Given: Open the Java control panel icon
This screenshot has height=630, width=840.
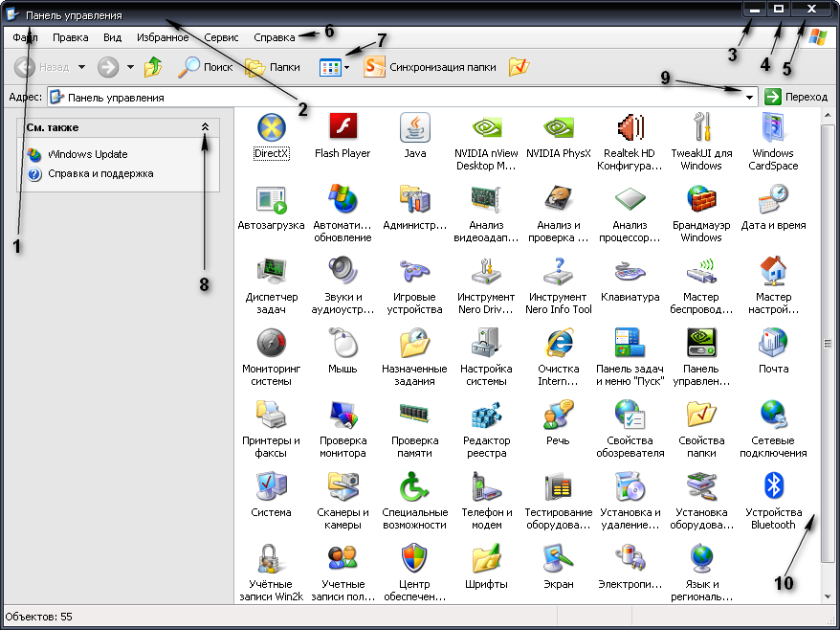Looking at the screenshot, I should [414, 127].
